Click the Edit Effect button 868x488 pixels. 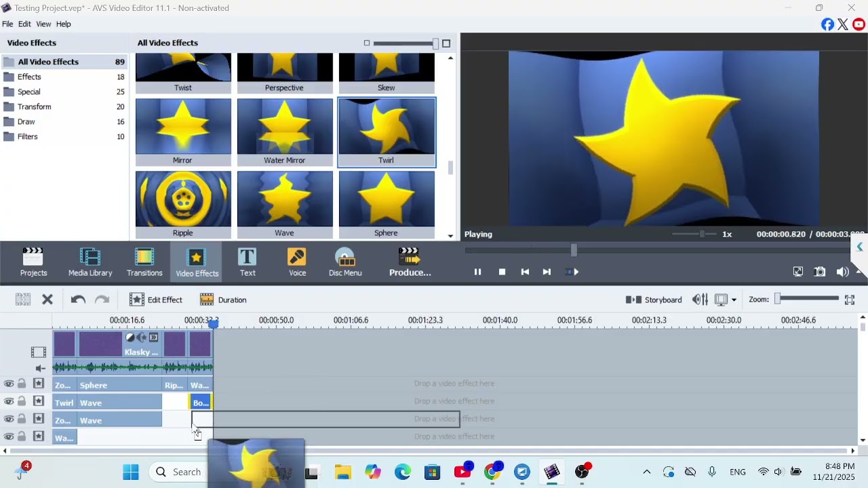(x=156, y=300)
